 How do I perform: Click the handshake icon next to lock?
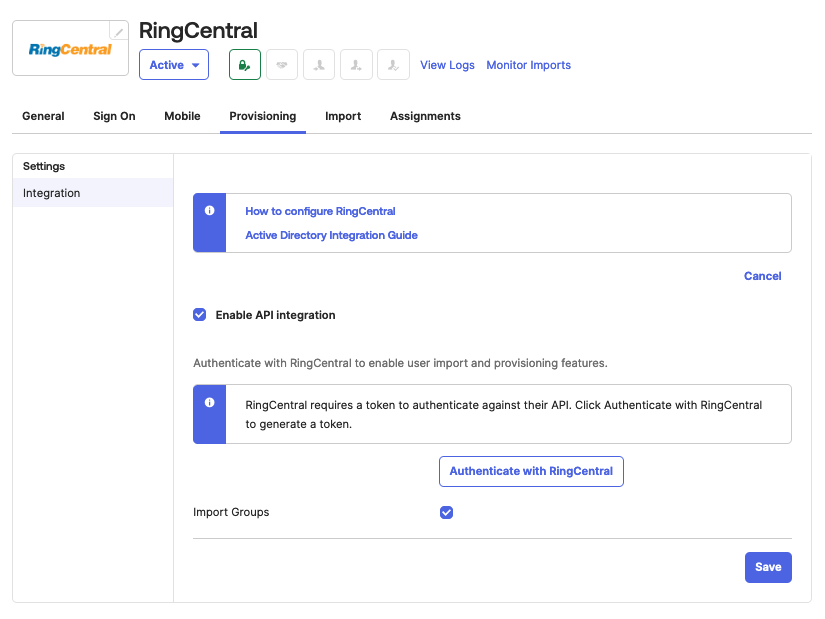tap(282, 65)
